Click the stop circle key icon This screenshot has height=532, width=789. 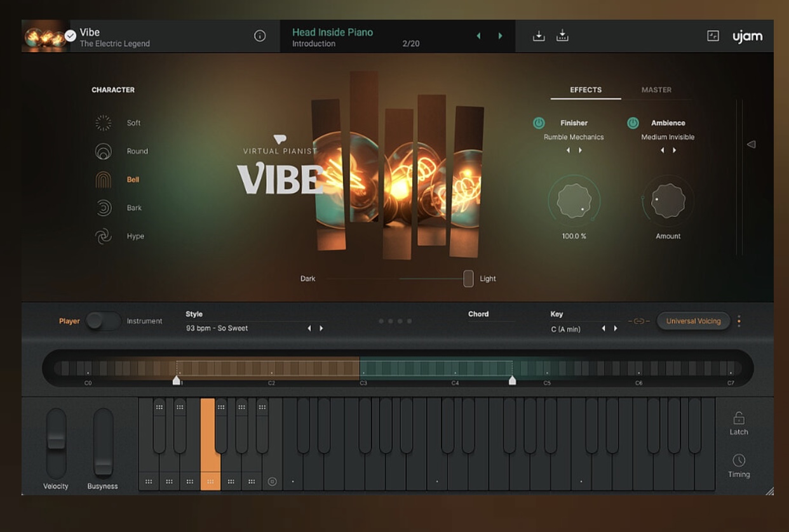point(272,481)
